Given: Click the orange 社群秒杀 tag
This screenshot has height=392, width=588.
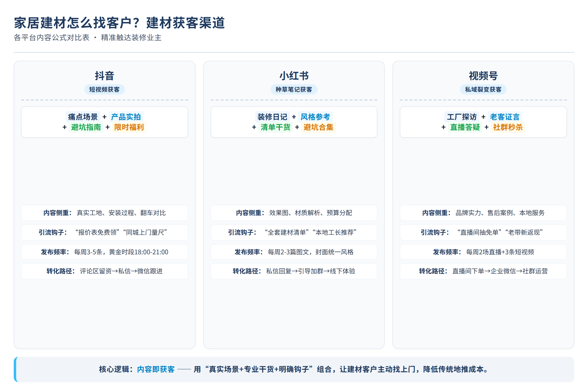Looking at the screenshot, I should tap(508, 127).
